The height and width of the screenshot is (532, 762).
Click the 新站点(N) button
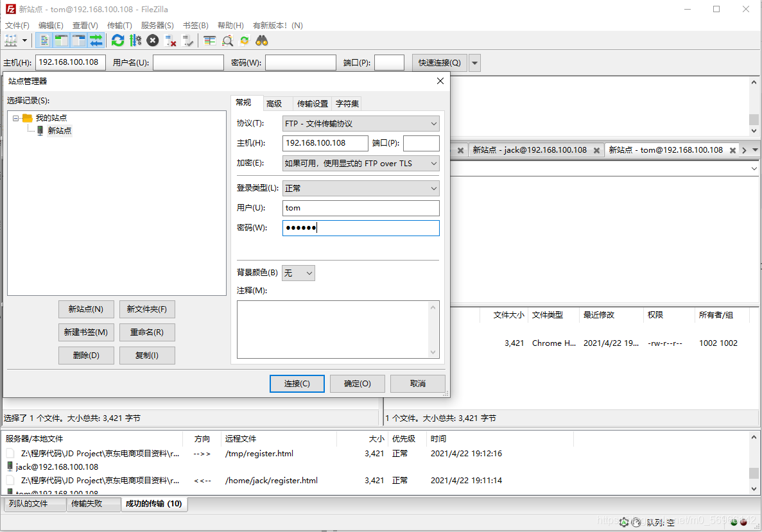click(x=86, y=309)
